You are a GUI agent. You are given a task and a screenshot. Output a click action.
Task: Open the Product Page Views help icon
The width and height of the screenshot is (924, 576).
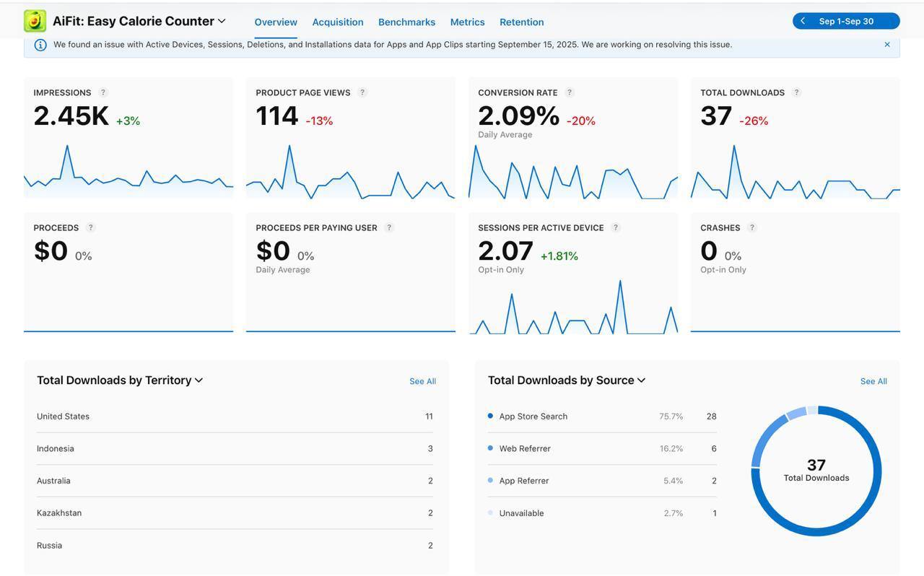(362, 92)
